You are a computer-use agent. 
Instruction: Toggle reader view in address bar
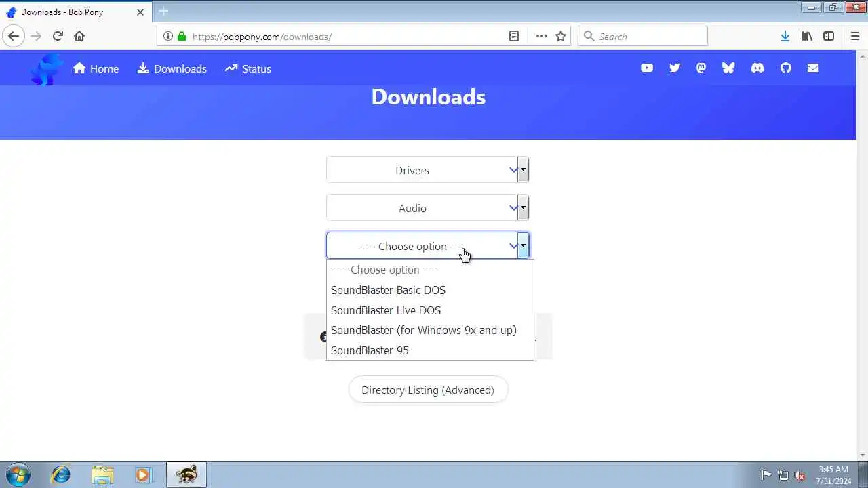pos(514,36)
